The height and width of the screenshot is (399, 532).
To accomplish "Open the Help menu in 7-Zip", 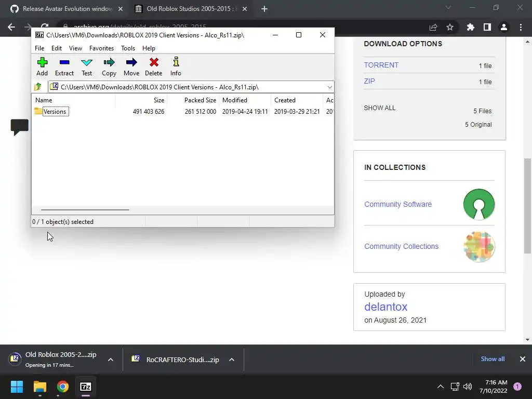I will 149,48.
